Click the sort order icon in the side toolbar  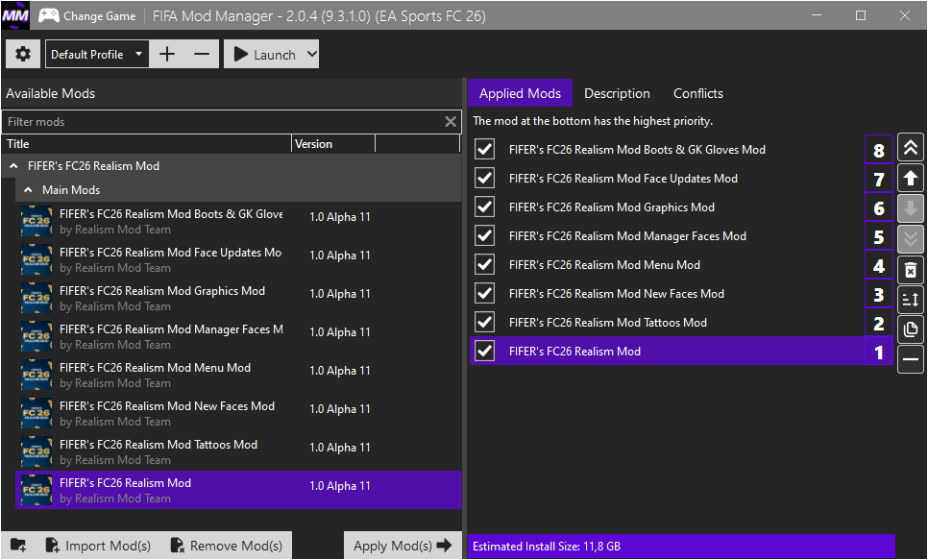pyautogui.click(x=911, y=300)
